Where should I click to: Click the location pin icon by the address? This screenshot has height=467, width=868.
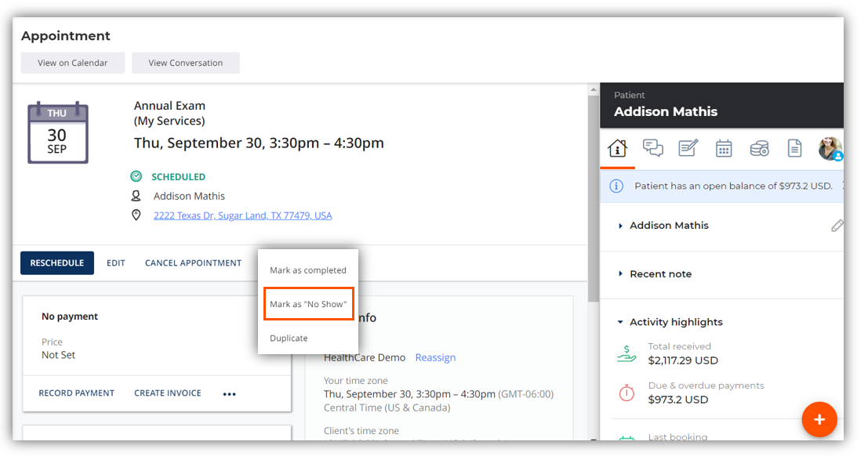pos(136,215)
